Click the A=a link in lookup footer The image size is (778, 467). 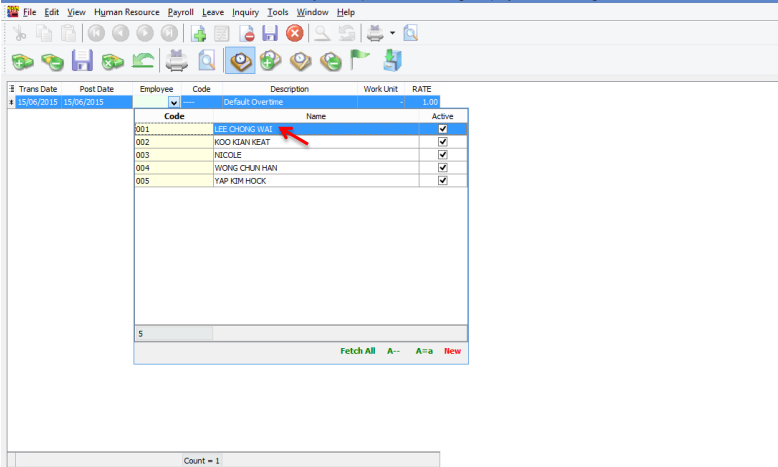(424, 351)
